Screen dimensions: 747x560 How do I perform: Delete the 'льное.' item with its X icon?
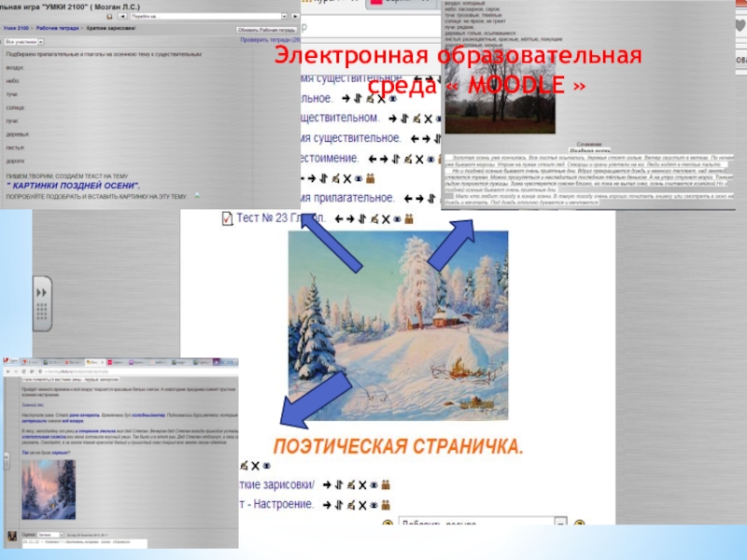pos(381,99)
